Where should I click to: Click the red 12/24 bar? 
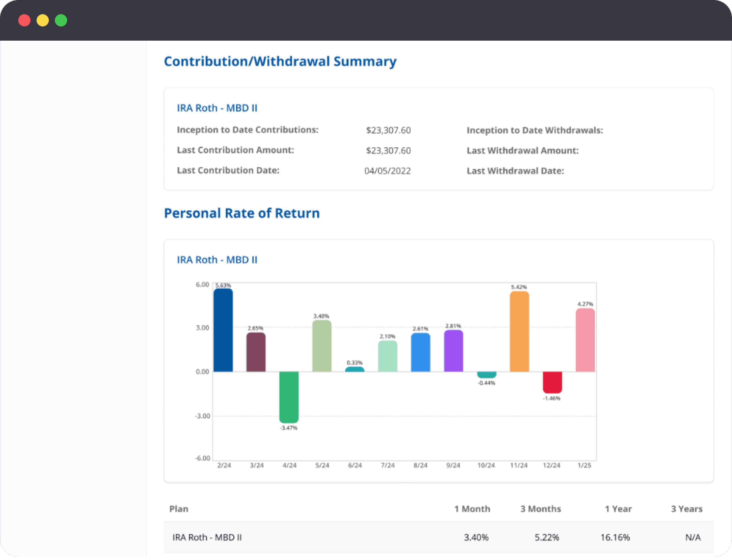552,382
